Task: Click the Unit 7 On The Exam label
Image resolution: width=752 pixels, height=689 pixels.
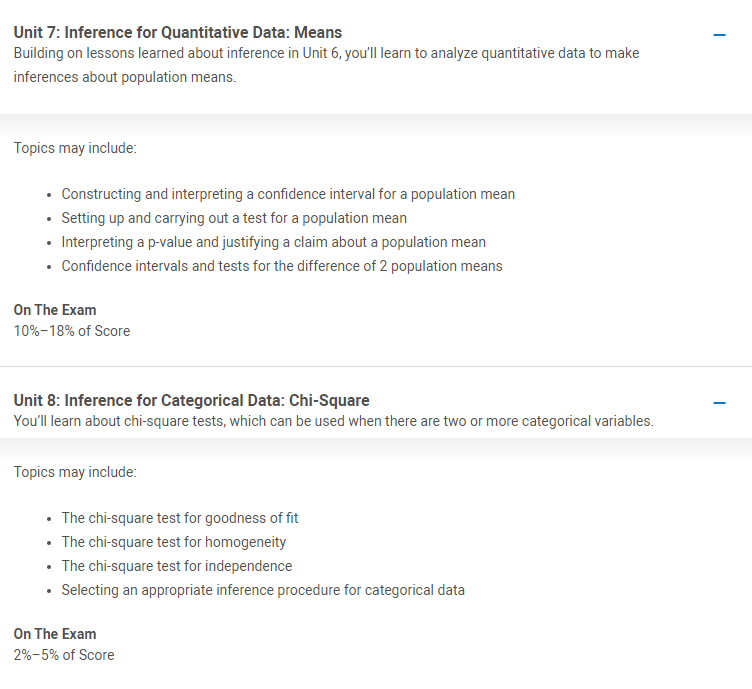Action: (55, 310)
